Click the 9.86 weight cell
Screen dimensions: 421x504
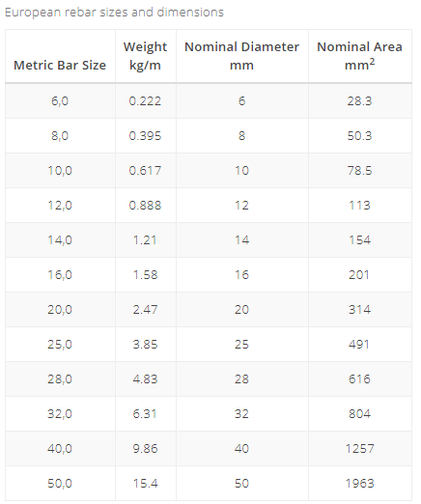click(145, 449)
